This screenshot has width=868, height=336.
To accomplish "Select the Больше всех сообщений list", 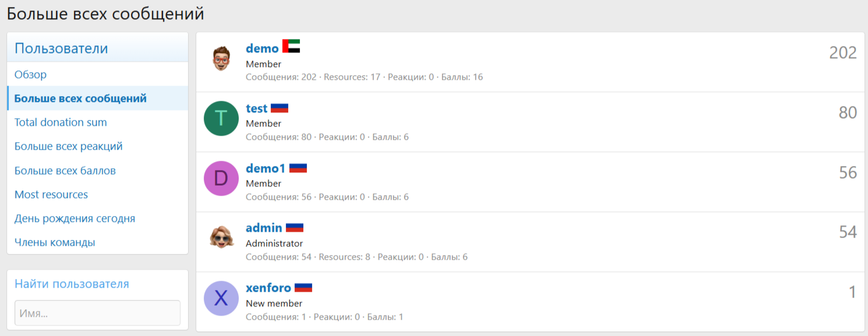I will [80, 98].
